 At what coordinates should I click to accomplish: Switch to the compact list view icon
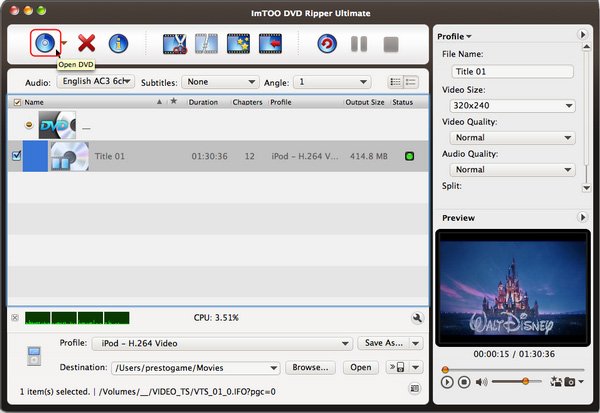click(395, 82)
